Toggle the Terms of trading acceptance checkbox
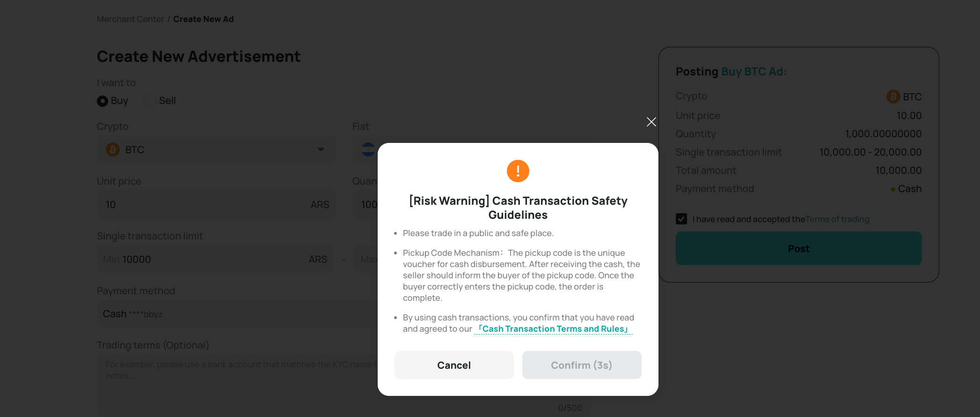980x417 pixels. [681, 219]
